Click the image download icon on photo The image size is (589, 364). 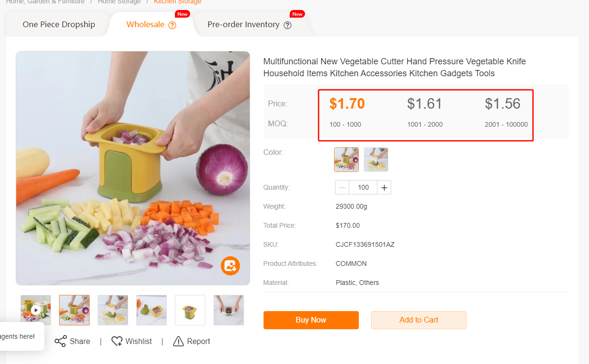230,266
